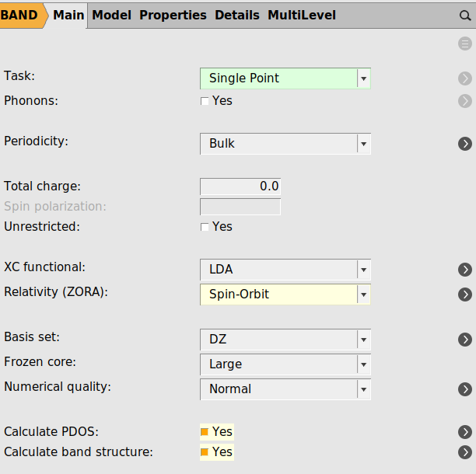Screen dimensions: 476x474
Task: Open Calculate band structure details arrow
Action: coord(465,452)
